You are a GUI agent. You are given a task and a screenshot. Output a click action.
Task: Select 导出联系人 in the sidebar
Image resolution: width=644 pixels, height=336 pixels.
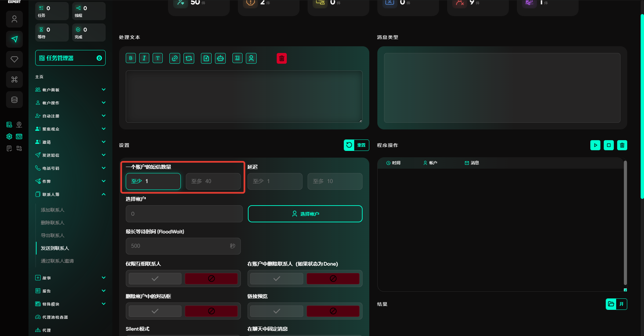[53, 235]
